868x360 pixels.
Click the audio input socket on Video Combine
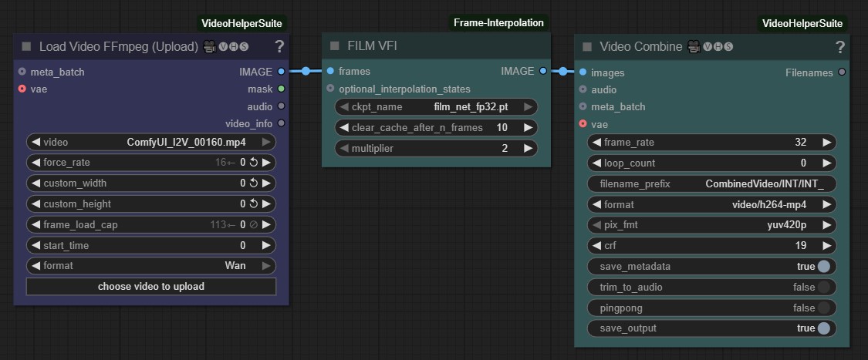click(583, 89)
